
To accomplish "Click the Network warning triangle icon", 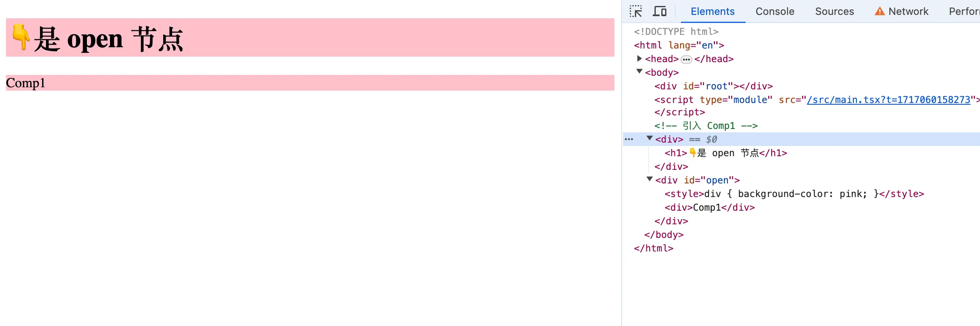I will 879,11.
